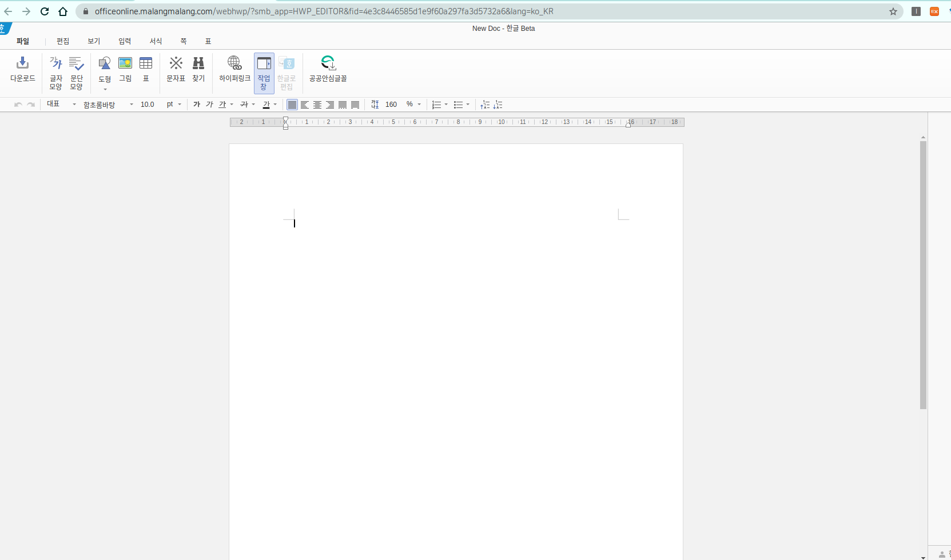The height and width of the screenshot is (560, 951).
Task: Open the 함초롬바탕 font name dropdown
Action: 132,105
